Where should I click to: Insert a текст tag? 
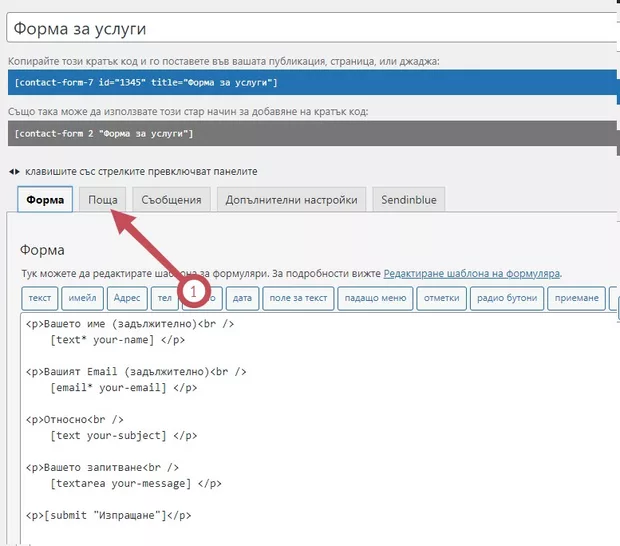pos(40,298)
